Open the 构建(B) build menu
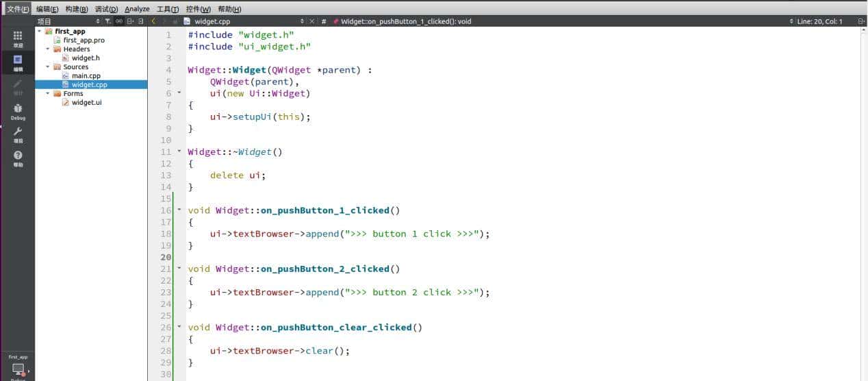Viewport: 868px width, 381px height. pos(77,9)
